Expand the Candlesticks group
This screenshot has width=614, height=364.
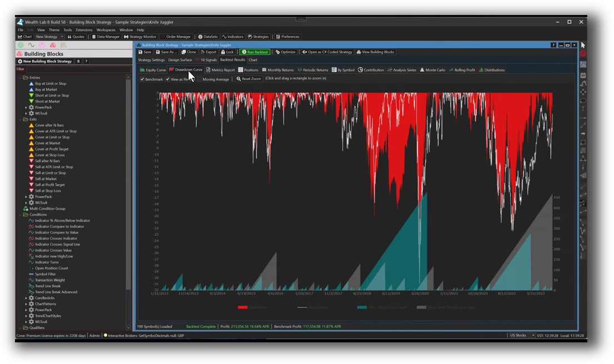(27, 298)
